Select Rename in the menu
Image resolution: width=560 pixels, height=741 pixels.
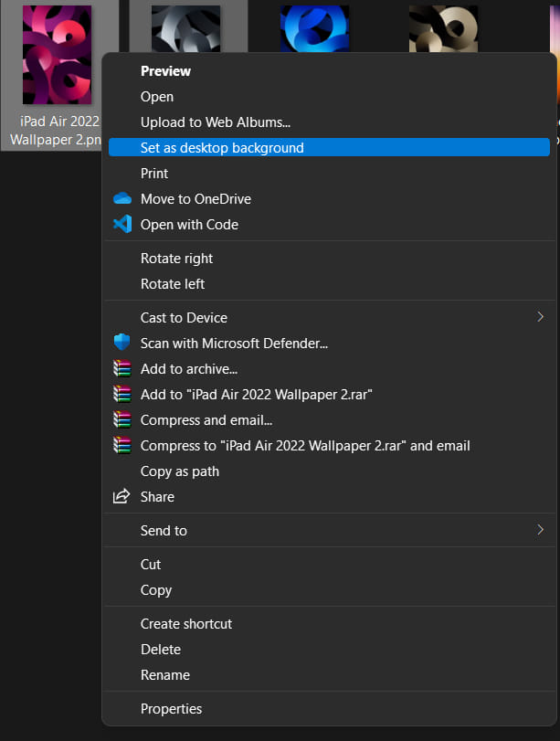329,675
